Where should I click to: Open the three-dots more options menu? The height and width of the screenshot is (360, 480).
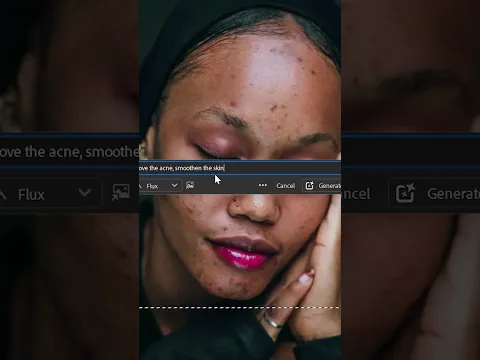pos(263,185)
